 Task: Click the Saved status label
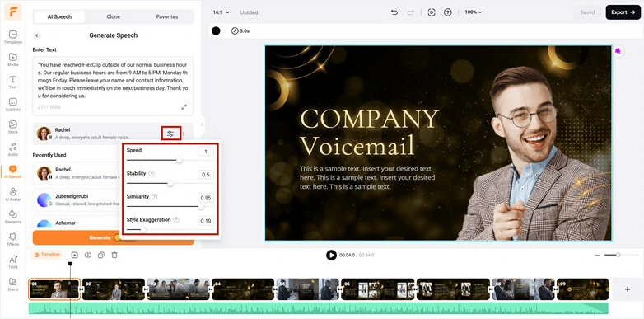587,12
